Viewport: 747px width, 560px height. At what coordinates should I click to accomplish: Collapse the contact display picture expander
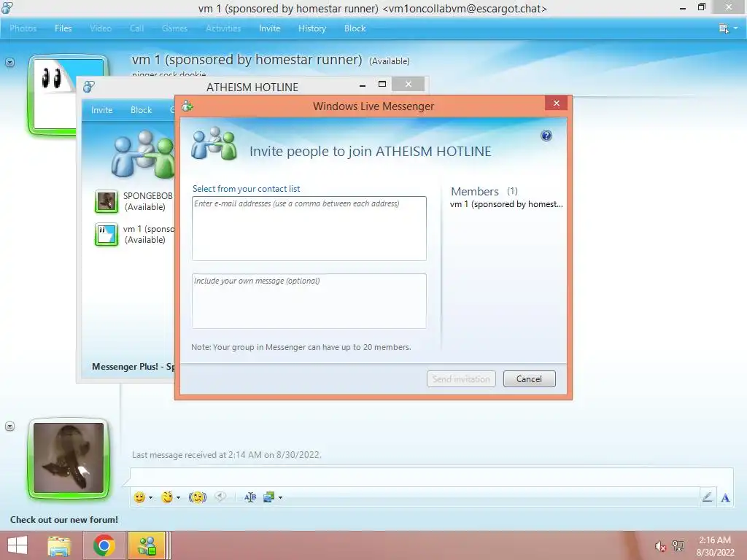tap(9, 63)
